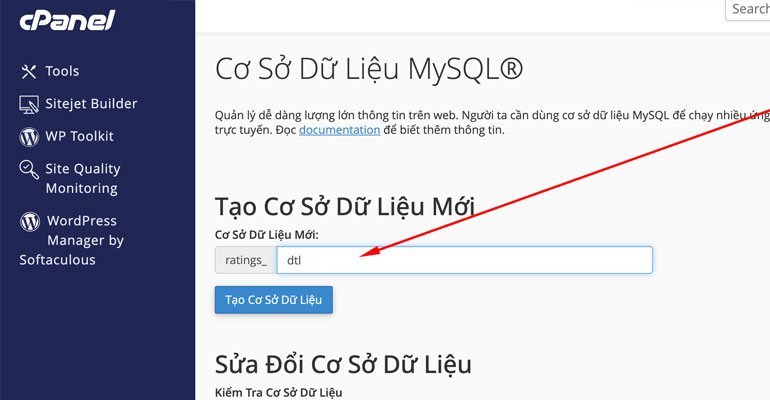Click the Search box at top
The image size is (770, 400).
point(747,9)
